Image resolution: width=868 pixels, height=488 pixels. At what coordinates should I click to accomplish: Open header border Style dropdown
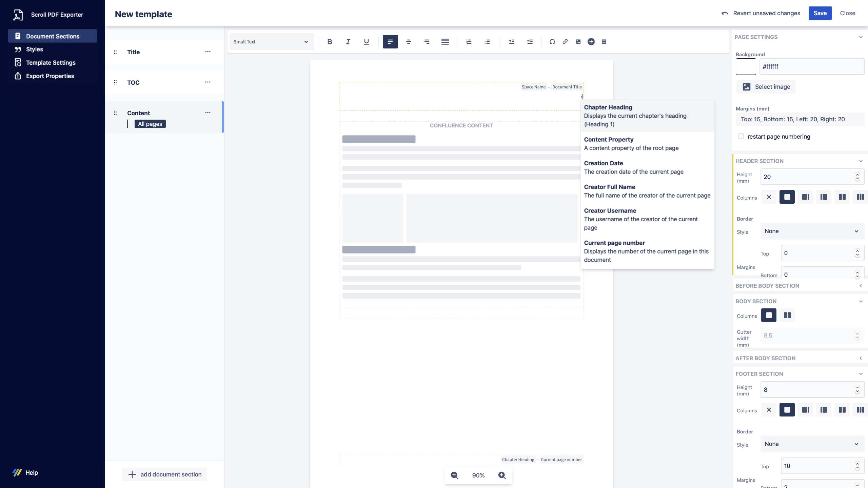812,231
